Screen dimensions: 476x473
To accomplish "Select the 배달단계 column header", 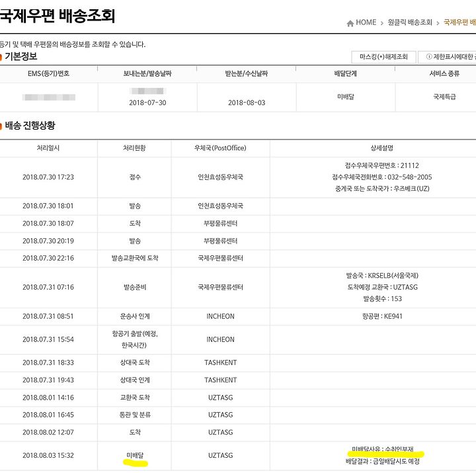I will coord(346,73).
